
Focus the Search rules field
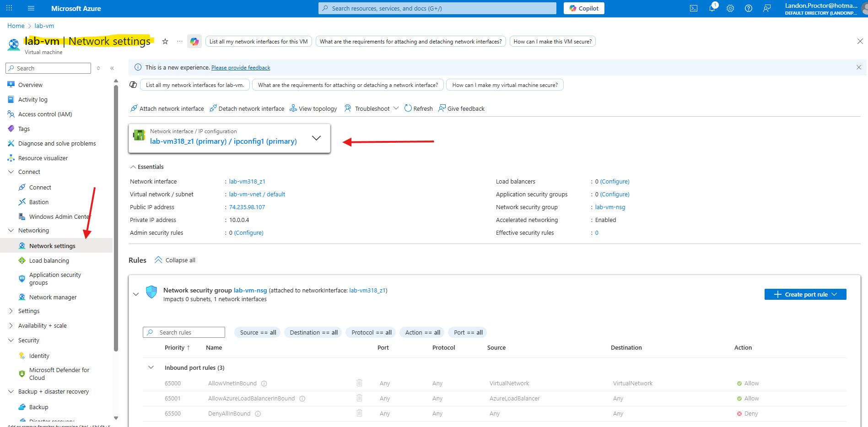coord(184,332)
